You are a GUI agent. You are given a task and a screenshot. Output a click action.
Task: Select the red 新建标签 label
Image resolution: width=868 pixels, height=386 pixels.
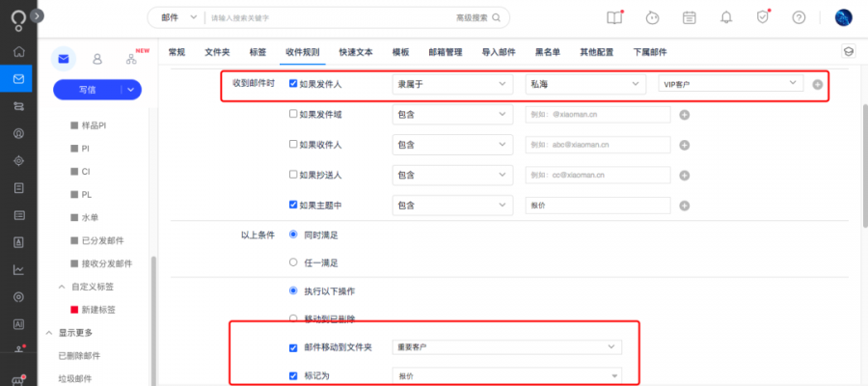(100, 309)
